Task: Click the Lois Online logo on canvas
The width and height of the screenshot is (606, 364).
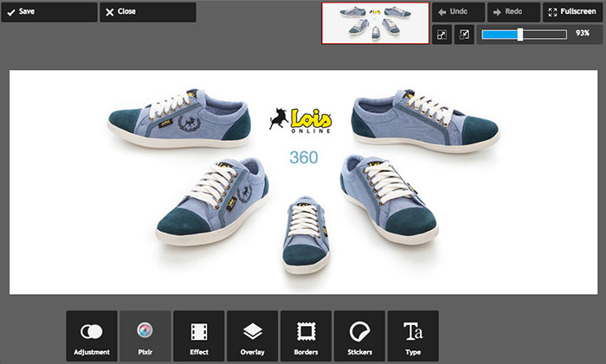Action: tap(300, 120)
